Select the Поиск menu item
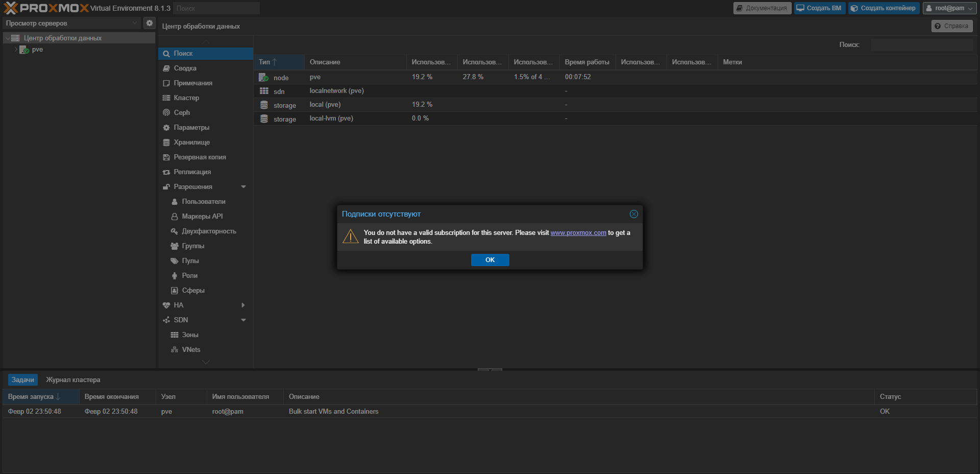Viewport: 980px width, 474px height. click(206, 53)
